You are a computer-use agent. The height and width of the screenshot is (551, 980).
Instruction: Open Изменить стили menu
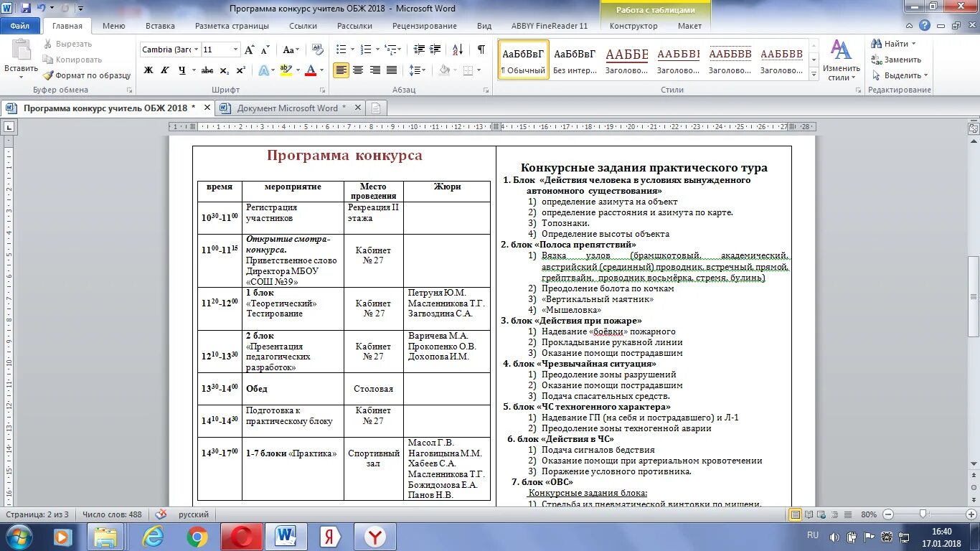click(841, 60)
